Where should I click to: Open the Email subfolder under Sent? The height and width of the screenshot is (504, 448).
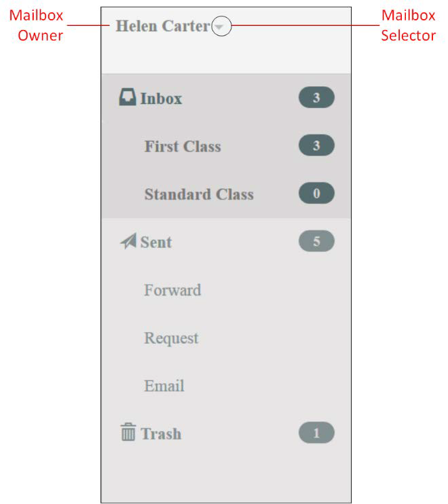point(164,386)
